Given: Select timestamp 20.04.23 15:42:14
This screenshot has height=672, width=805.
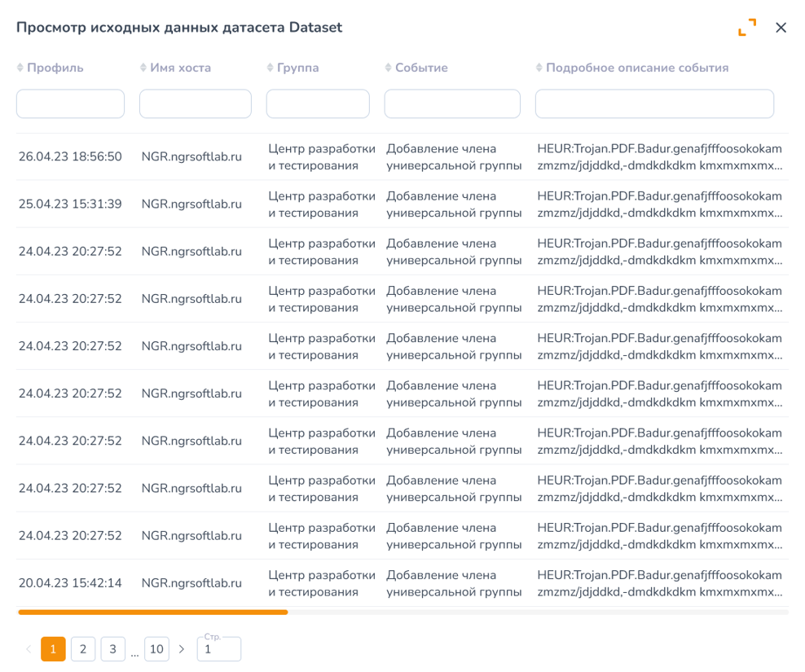Looking at the screenshot, I should pyautogui.click(x=70, y=582).
